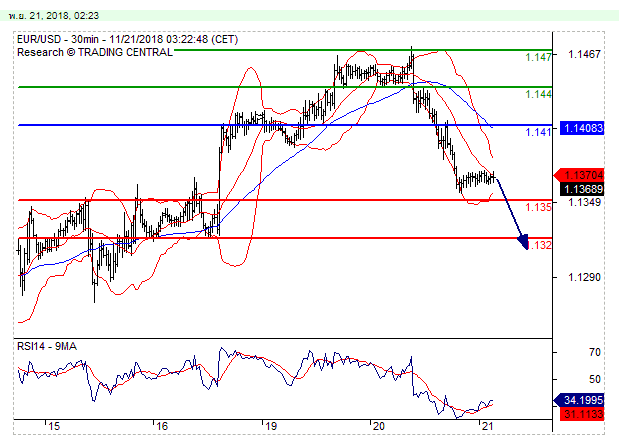Click the blue 1.14083 price tag

[x=582, y=128]
